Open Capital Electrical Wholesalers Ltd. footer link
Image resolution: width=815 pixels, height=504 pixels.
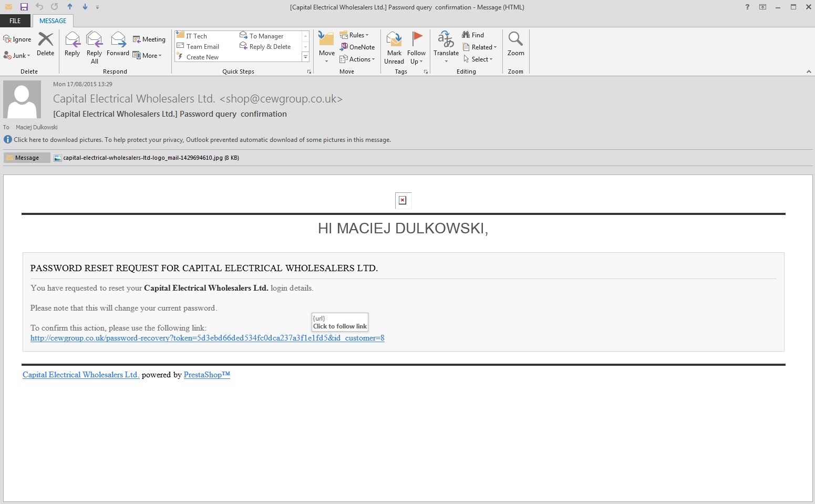click(81, 375)
